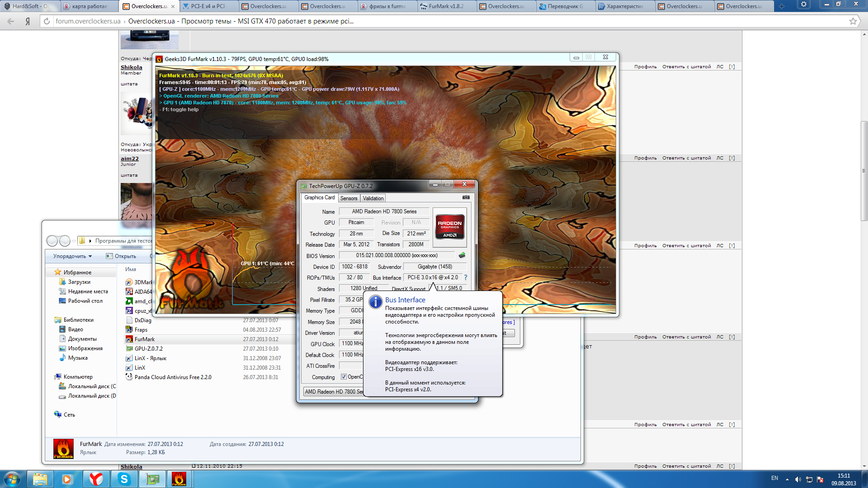
Task: Open the GPU-Z graphics card selector dropdown
Action: (334, 392)
